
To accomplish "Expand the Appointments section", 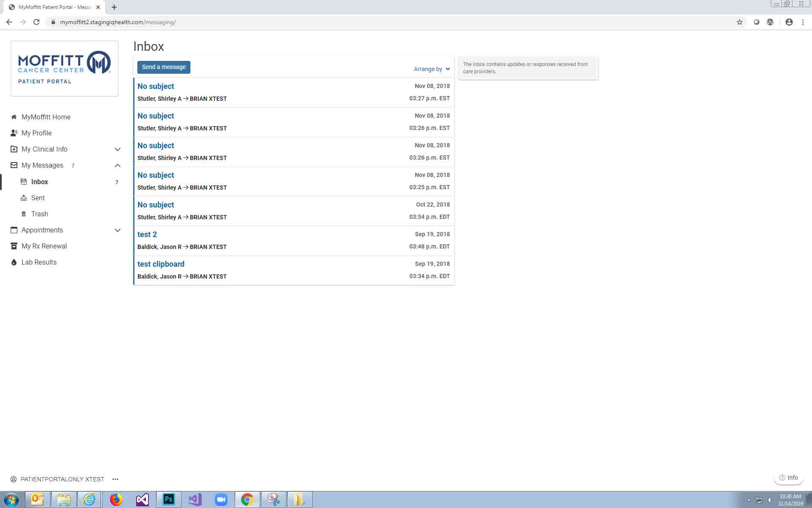I will click(x=118, y=230).
